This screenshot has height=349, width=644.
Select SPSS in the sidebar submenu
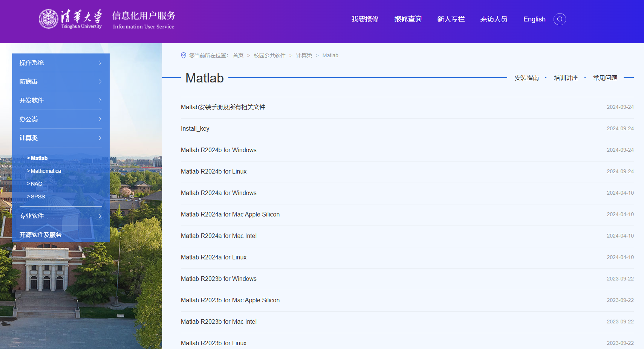tap(38, 197)
